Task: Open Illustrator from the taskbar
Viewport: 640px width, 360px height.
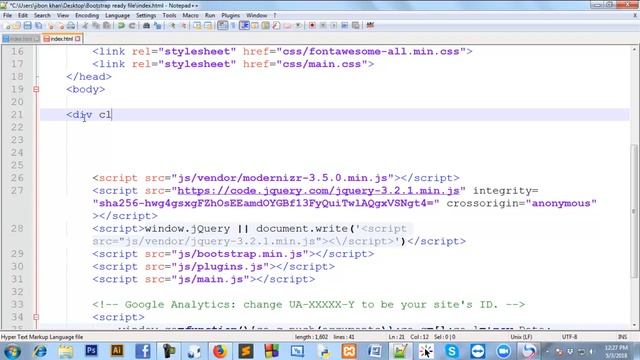Action: (x=117, y=351)
